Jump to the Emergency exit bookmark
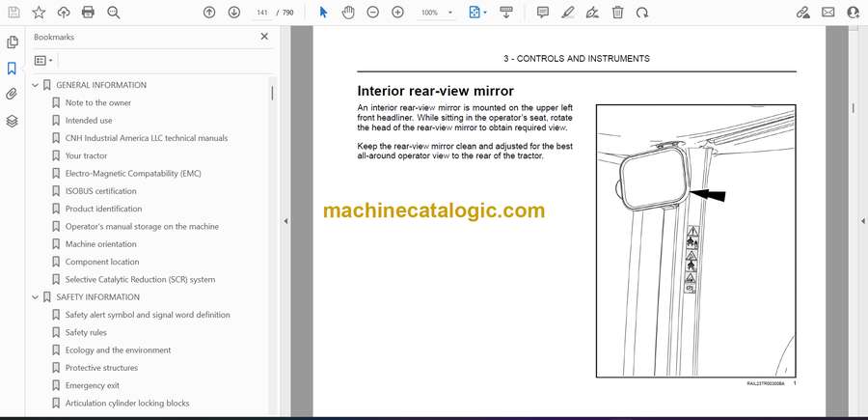The height and width of the screenshot is (420, 868). pos(92,385)
